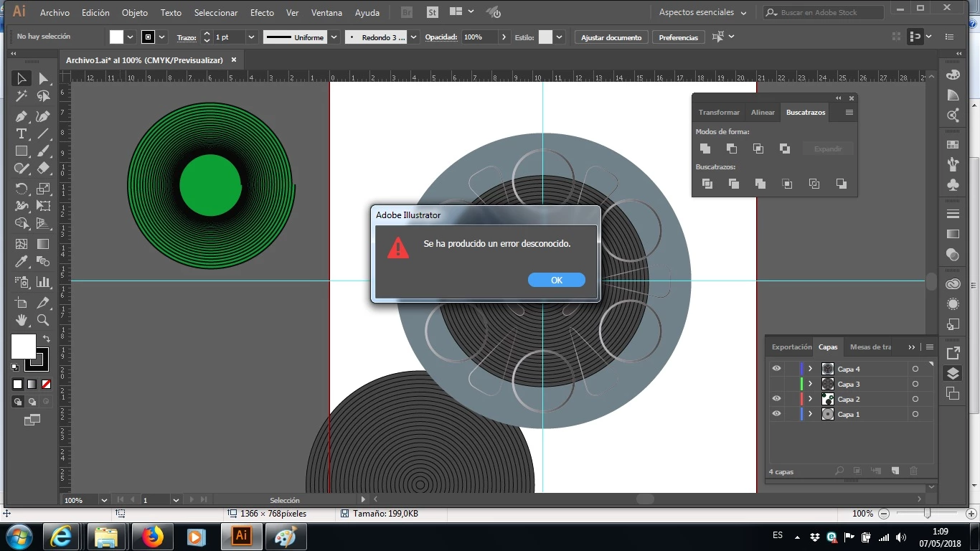Click the Minus Back pathfinder icon
Screen dimensions: 980x551
point(841,184)
